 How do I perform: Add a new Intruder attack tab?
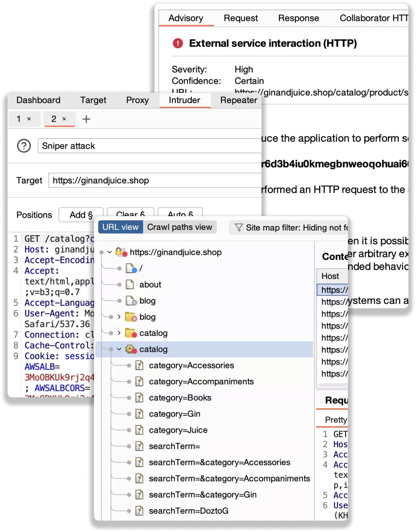click(x=86, y=119)
